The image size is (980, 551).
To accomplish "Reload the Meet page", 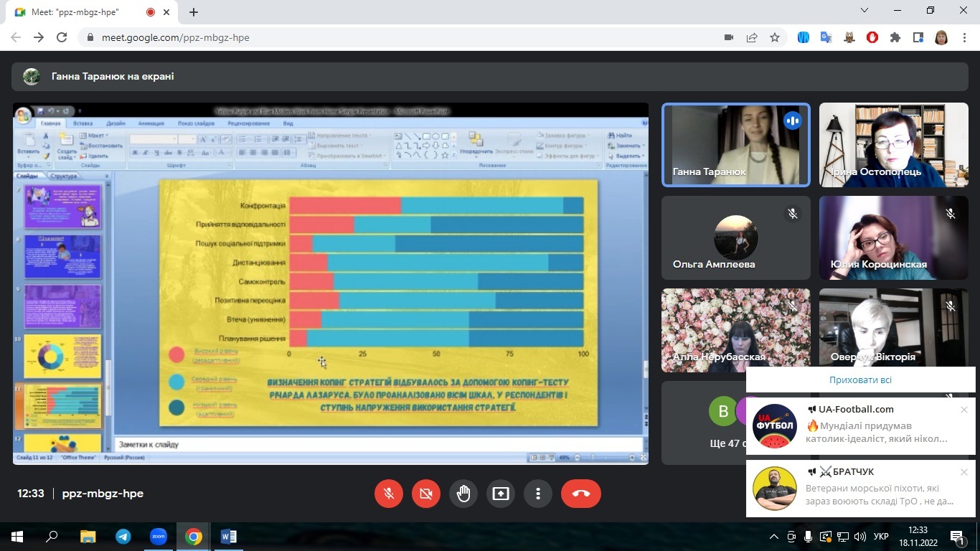I will (62, 37).
